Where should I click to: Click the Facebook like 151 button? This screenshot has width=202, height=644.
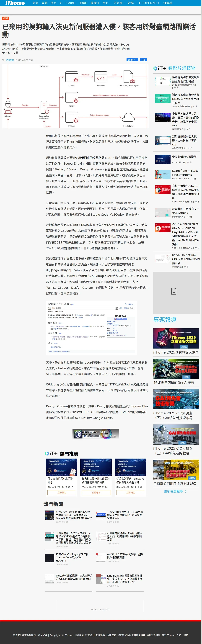click(x=132, y=60)
